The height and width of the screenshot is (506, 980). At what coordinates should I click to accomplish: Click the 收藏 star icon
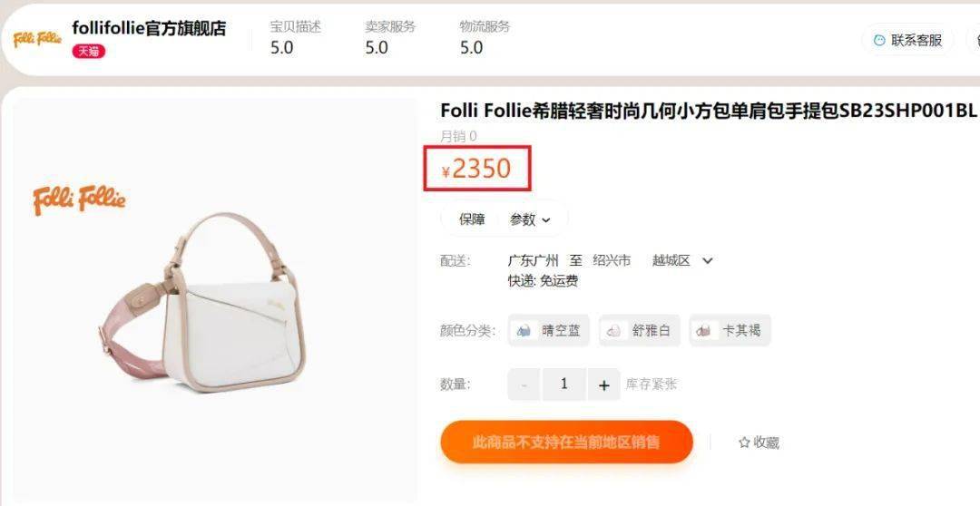744,443
